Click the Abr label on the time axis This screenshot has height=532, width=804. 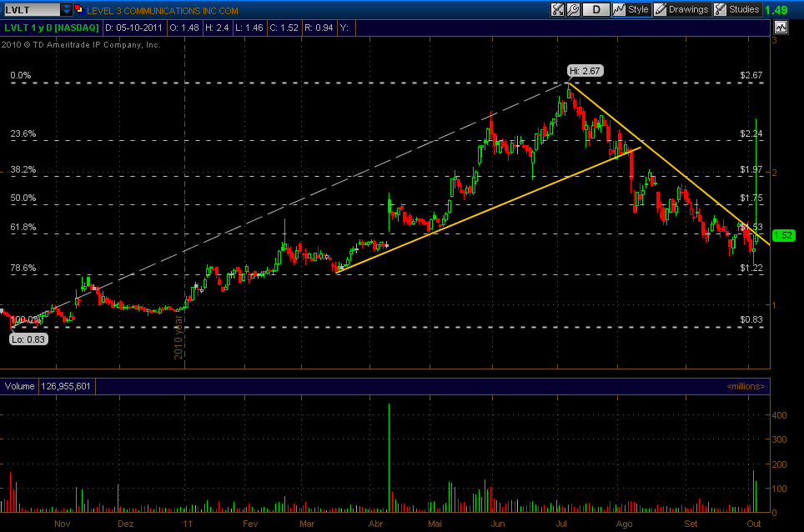click(376, 524)
